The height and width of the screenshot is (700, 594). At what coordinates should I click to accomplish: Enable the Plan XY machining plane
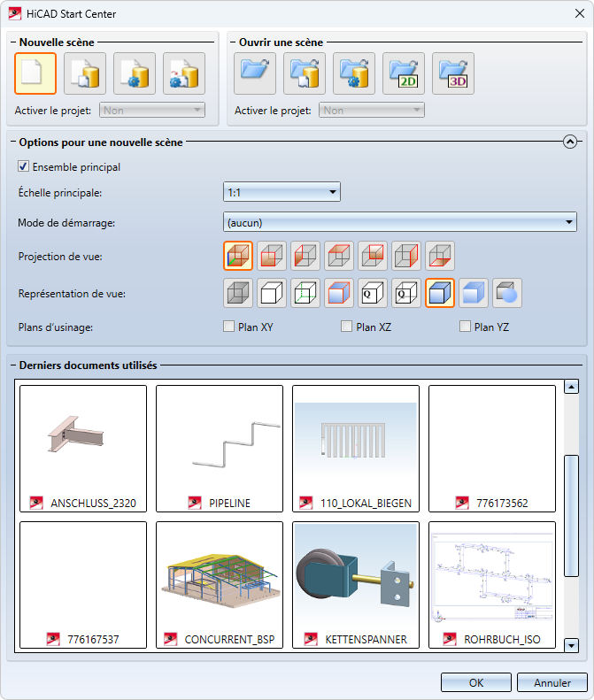228,327
